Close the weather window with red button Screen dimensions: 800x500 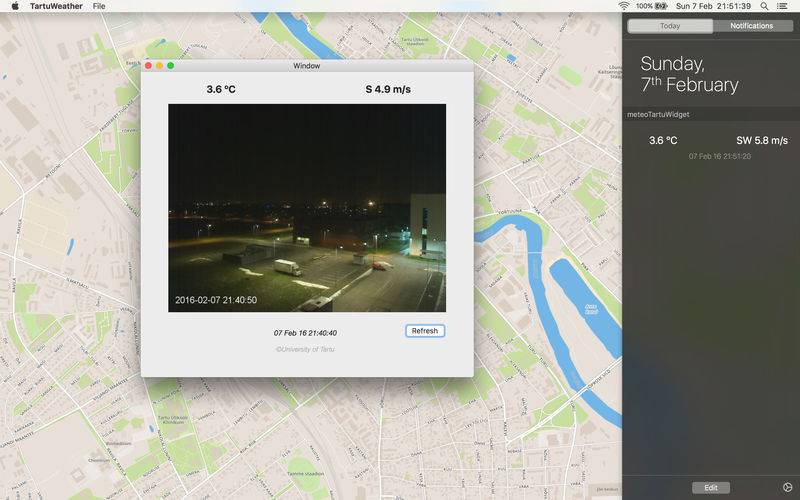[x=148, y=66]
